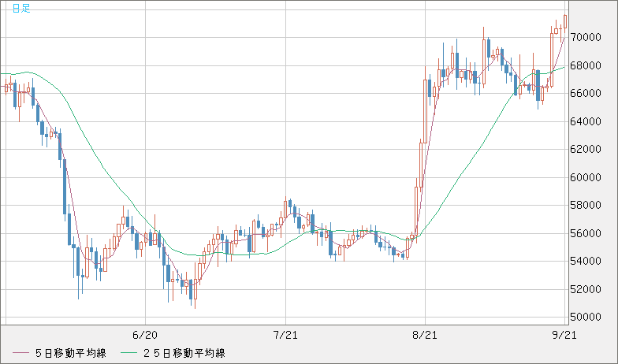Click the purple 5-day average legend line
The height and width of the screenshot is (364, 618).
click(x=20, y=353)
